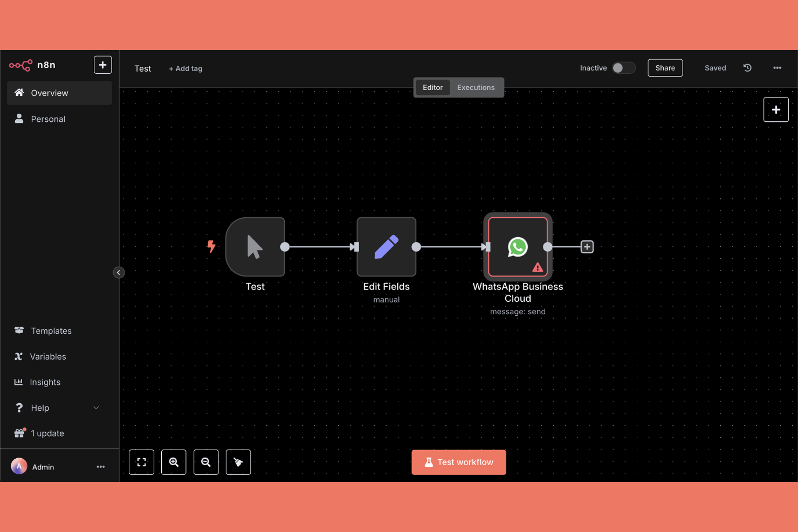The width and height of the screenshot is (798, 532).
Task: Click the zoom out magnifier button
Action: (x=206, y=462)
